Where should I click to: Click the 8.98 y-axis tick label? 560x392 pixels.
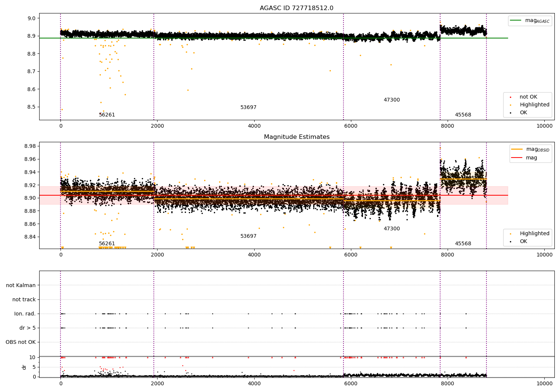point(30,146)
